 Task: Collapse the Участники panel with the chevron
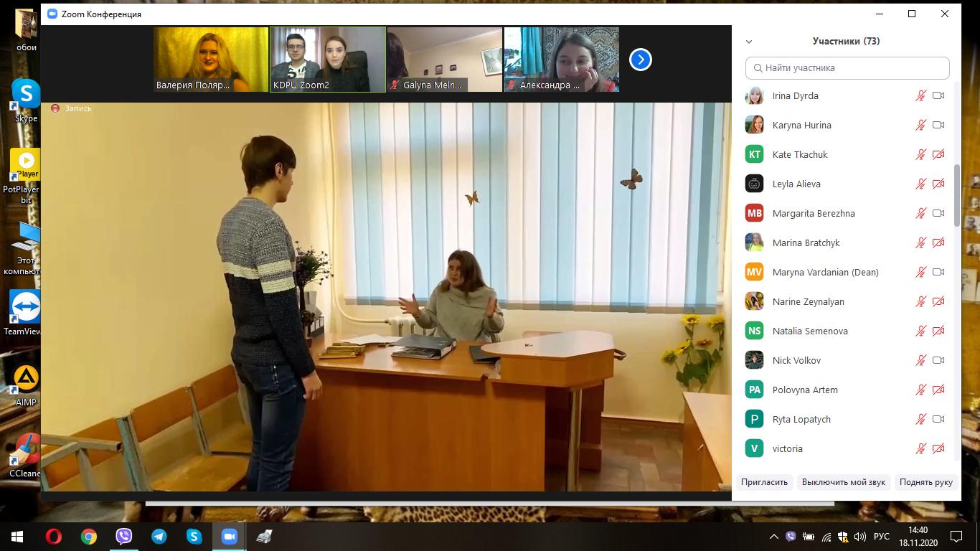(749, 42)
